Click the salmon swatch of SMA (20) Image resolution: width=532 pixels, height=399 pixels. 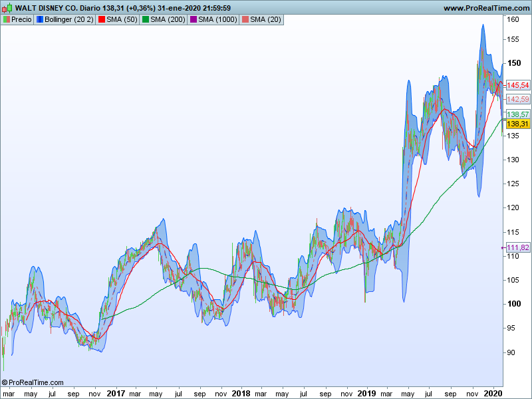245,20
